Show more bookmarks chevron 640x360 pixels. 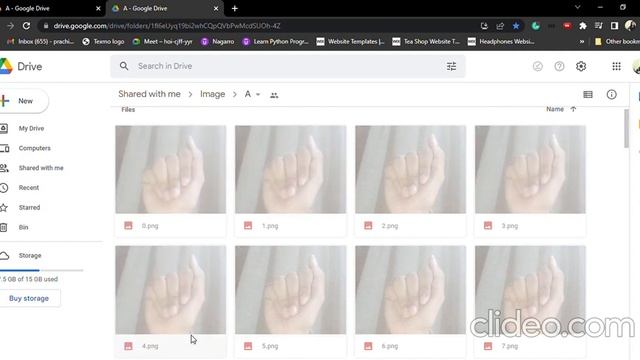pos(582,41)
